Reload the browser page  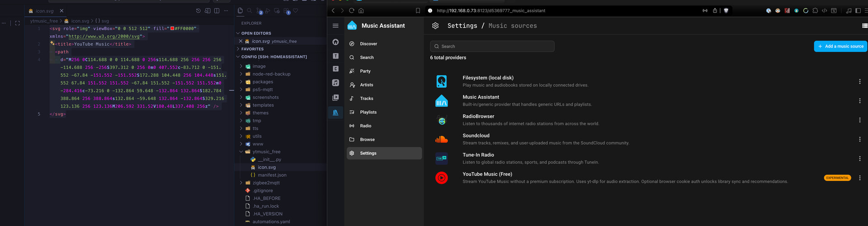click(352, 11)
